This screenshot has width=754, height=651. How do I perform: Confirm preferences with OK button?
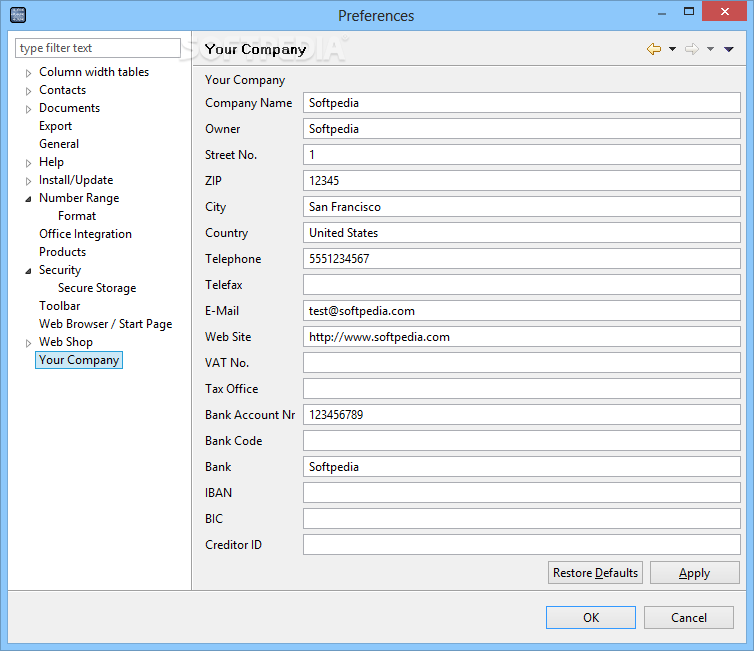pyautogui.click(x=591, y=617)
